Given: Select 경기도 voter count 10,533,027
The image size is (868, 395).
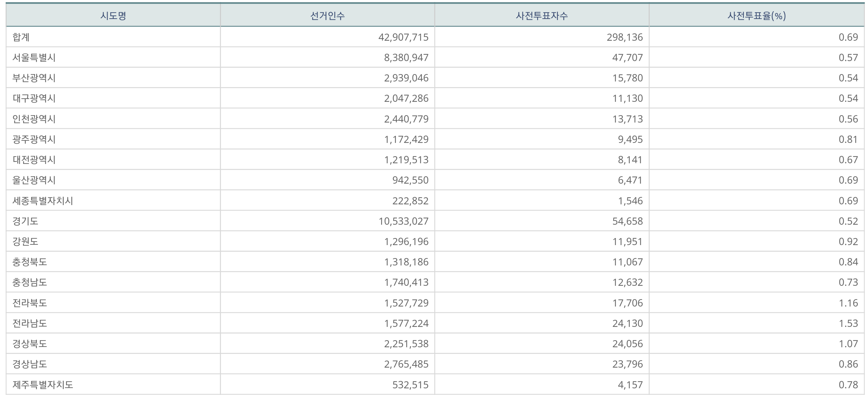Looking at the screenshot, I should coord(403,221).
